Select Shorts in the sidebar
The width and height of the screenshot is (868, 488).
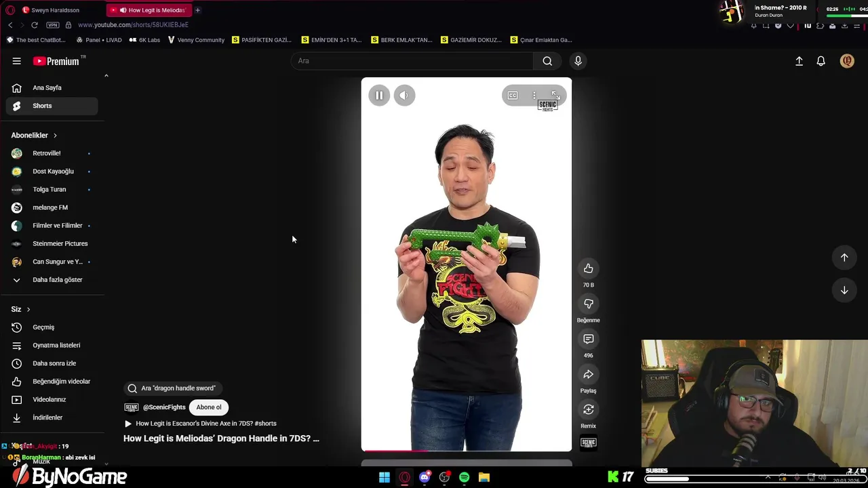point(52,106)
